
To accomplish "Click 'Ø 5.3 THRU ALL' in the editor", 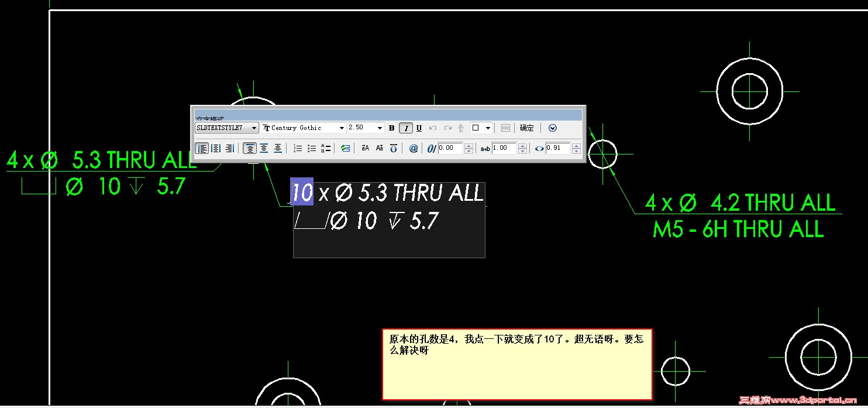I will [x=409, y=193].
